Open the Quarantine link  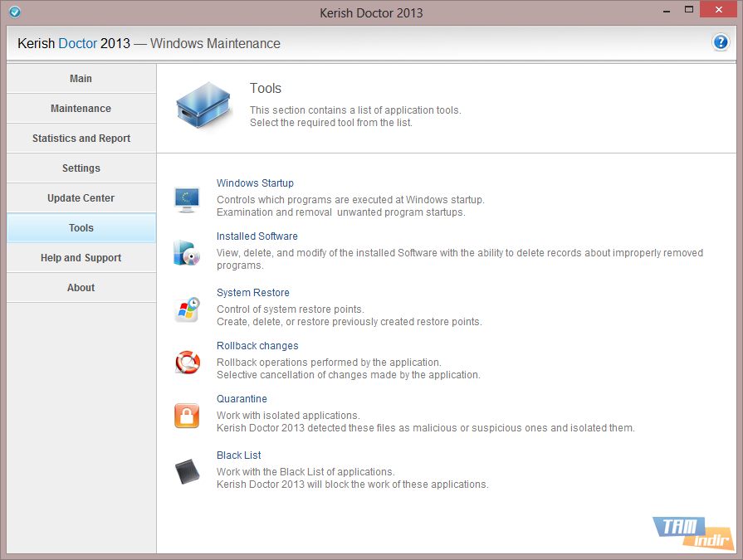(242, 399)
